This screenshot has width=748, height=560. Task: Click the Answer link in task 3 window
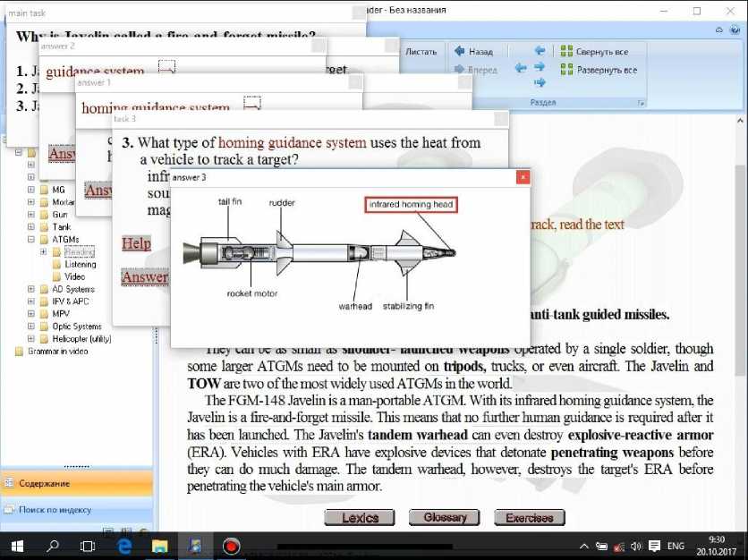[x=145, y=277]
